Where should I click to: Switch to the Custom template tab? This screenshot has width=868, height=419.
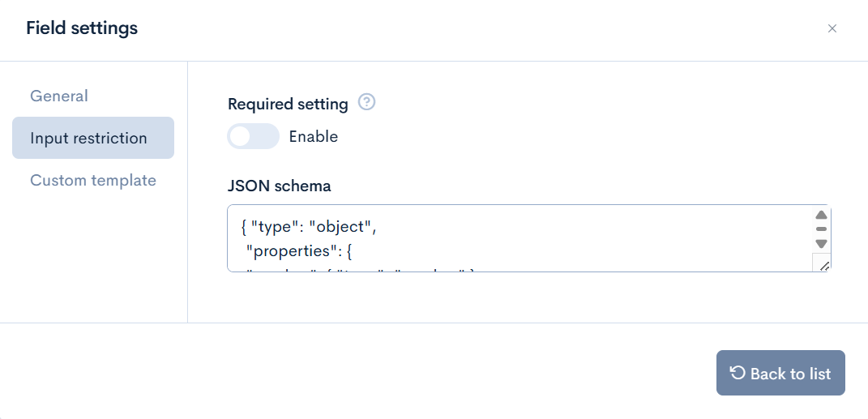coord(93,180)
